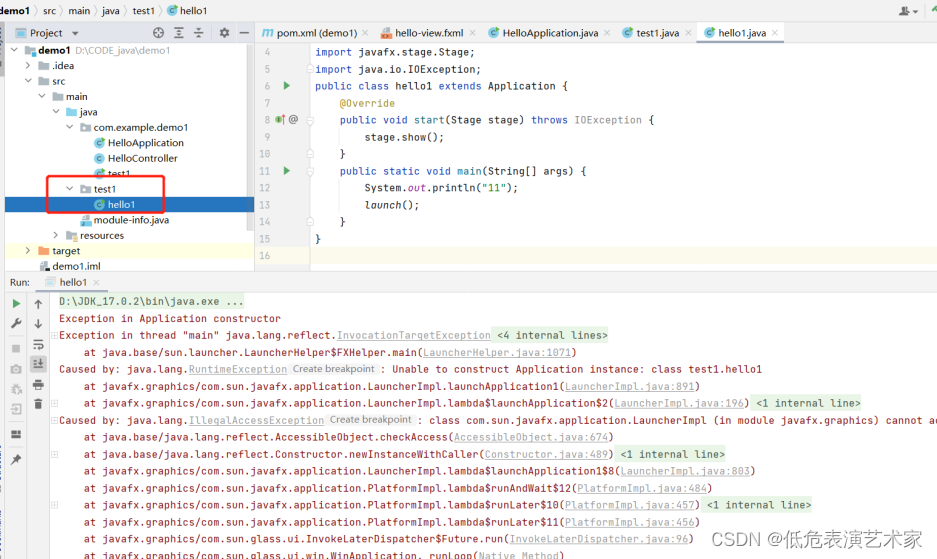Collapse the src folder
Image resolution: width=937 pixels, height=559 pixels.
tap(27, 81)
